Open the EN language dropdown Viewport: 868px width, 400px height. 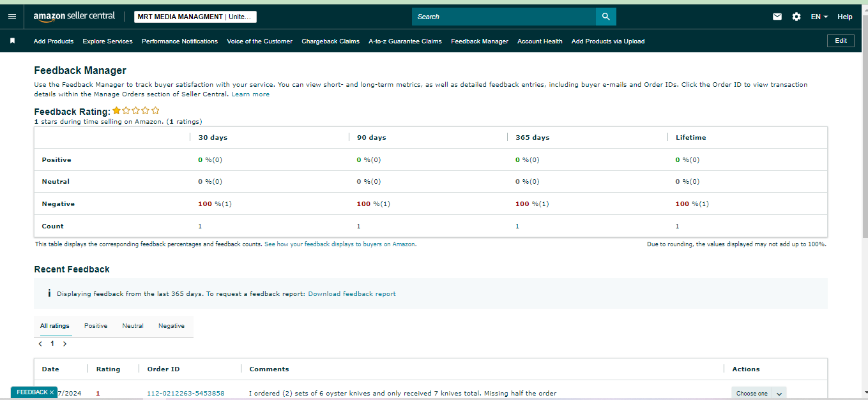tap(819, 17)
